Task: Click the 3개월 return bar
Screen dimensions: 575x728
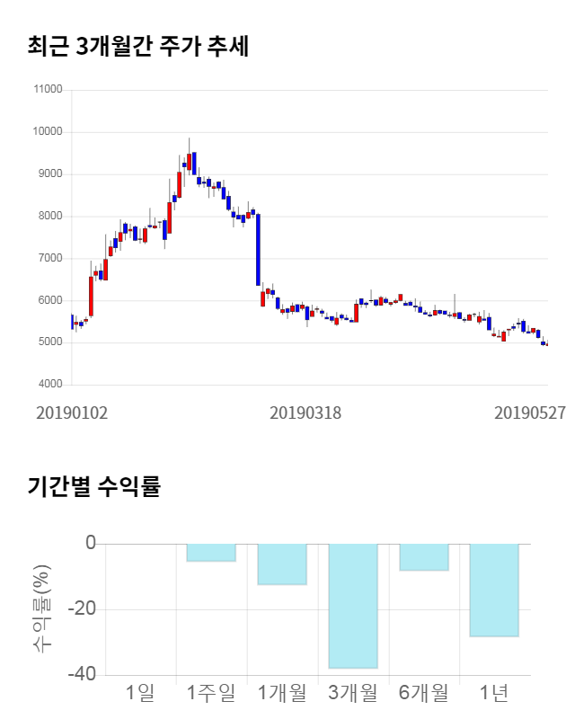Action: [353, 606]
